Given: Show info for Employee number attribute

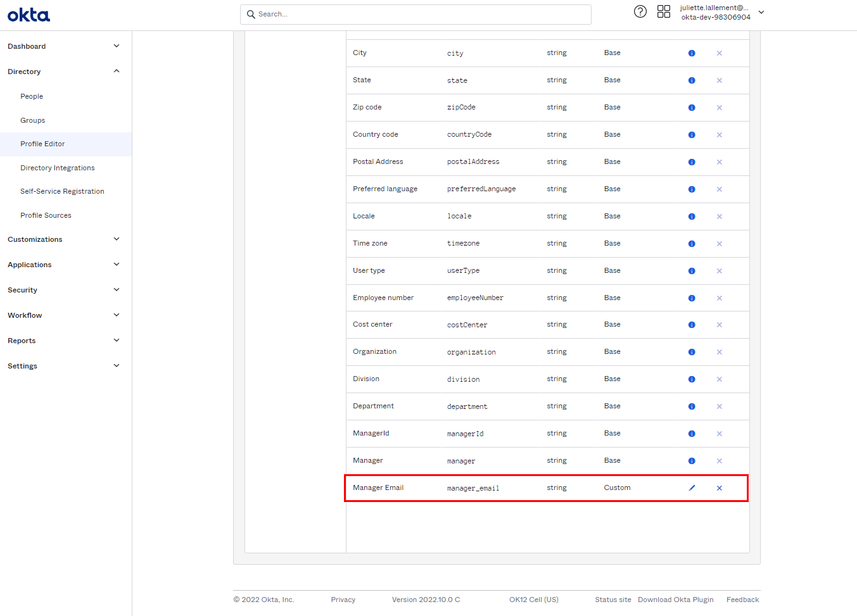Looking at the screenshot, I should pyautogui.click(x=692, y=298).
